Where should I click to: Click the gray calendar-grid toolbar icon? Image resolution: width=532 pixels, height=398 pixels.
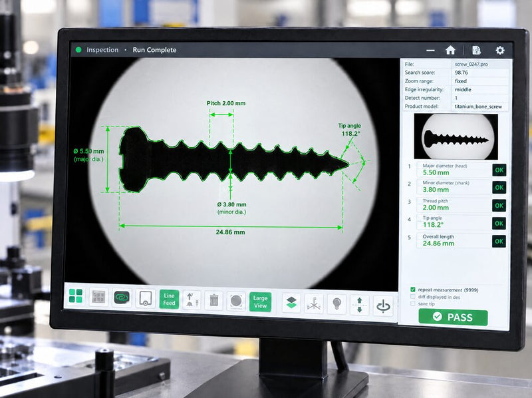(98, 297)
